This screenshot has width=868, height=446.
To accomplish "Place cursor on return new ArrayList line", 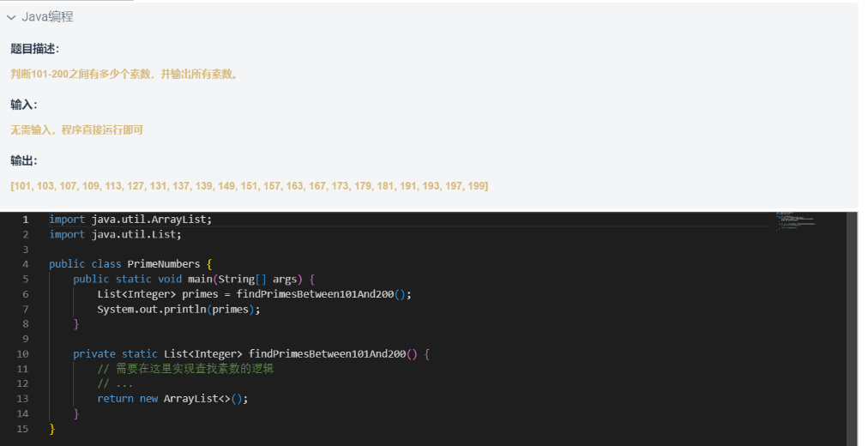I will pos(172,399).
